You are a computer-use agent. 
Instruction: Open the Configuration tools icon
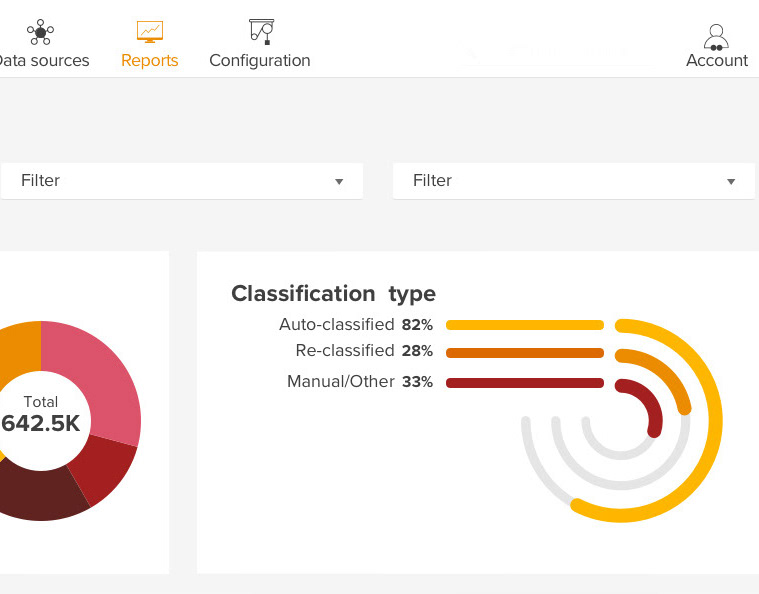point(261,32)
